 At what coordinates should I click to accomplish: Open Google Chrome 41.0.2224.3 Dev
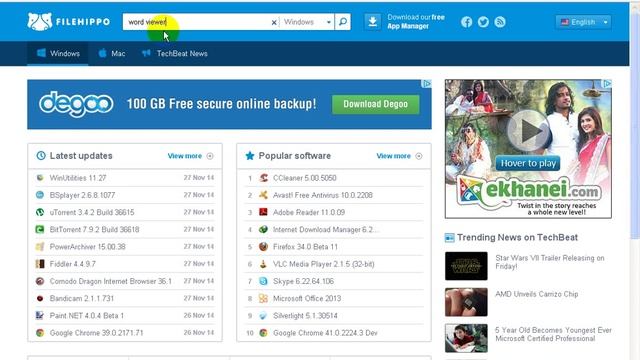[325, 333]
